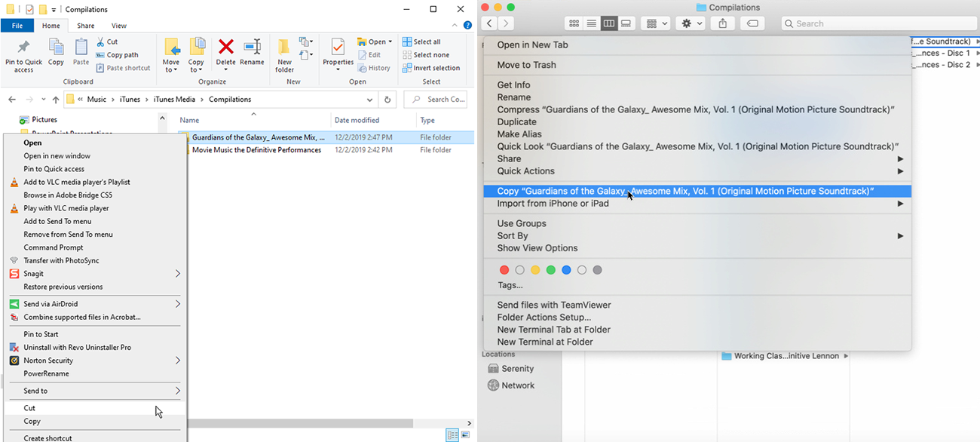Open the Finder group-by dropdown
The height and width of the screenshot is (442, 980).
tap(655, 23)
